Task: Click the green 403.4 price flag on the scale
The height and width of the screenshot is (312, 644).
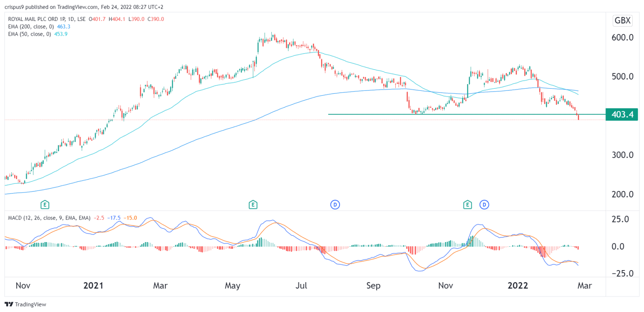Action: coord(622,114)
